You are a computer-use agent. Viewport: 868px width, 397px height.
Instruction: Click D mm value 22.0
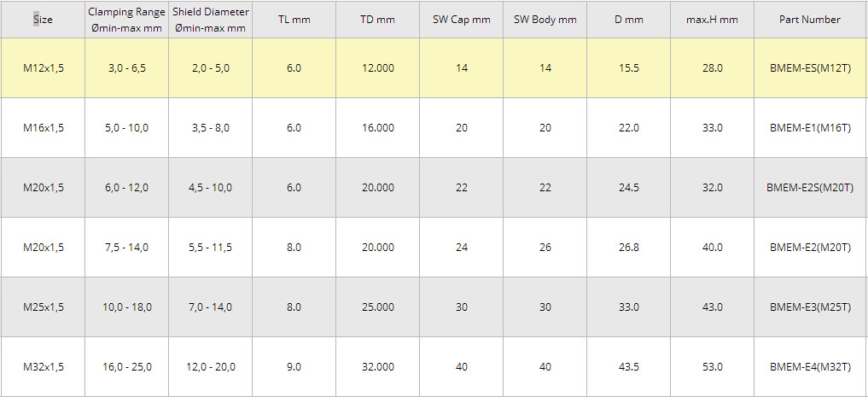coord(629,128)
